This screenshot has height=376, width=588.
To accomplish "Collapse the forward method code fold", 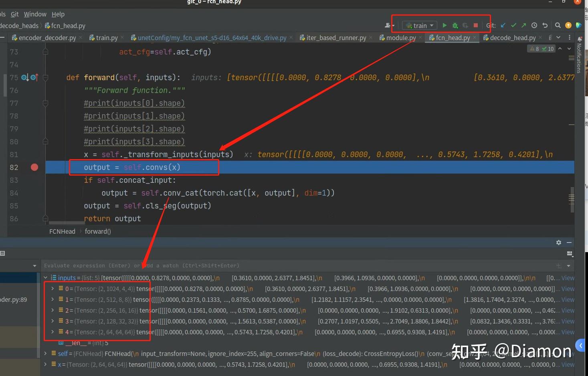I will pyautogui.click(x=45, y=77).
